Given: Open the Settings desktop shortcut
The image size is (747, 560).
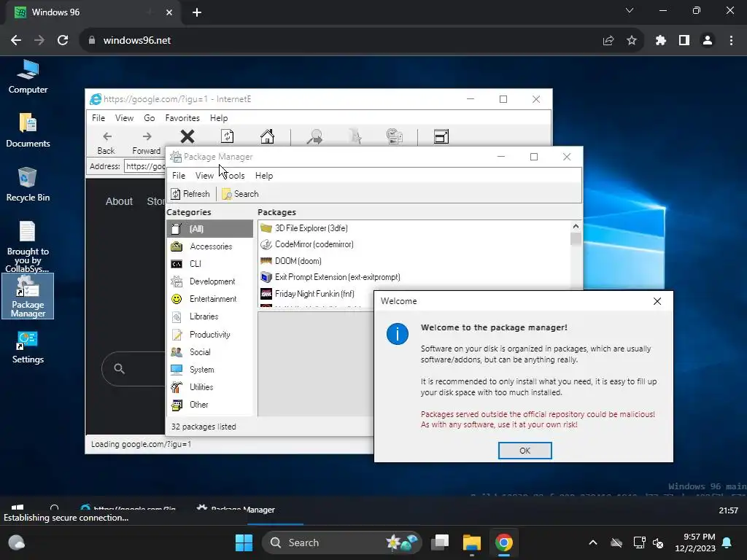Looking at the screenshot, I should [28, 348].
